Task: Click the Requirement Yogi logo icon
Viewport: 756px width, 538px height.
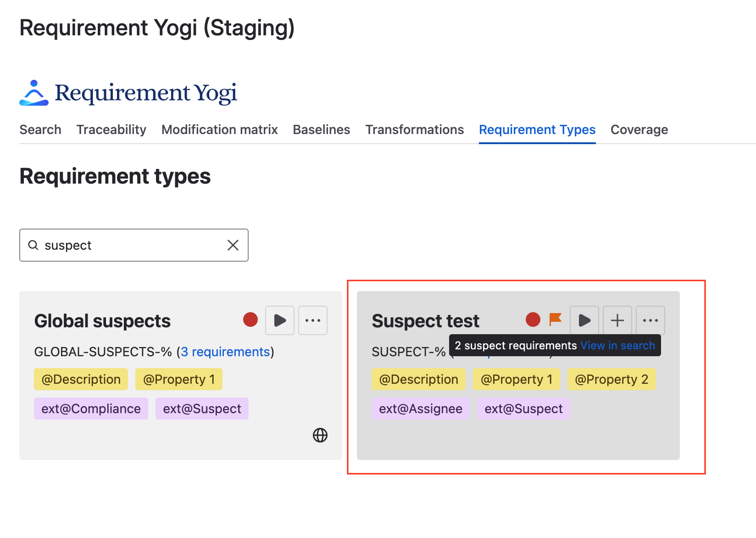Action: [x=34, y=93]
